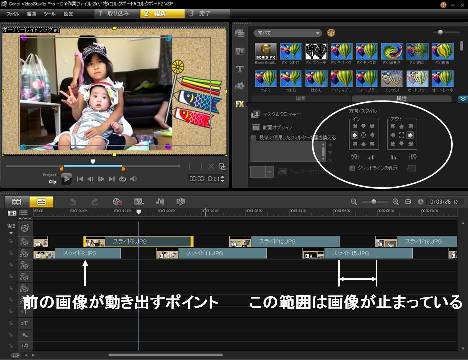This screenshot has width=468, height=360.
Task: Open the filter gallery category dropdown
Action: tap(288, 33)
